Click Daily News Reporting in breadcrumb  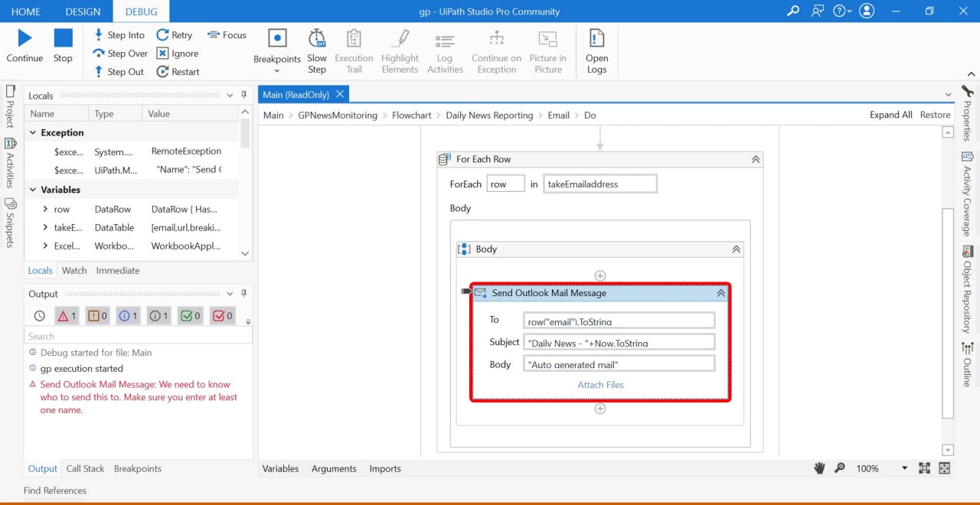click(489, 115)
